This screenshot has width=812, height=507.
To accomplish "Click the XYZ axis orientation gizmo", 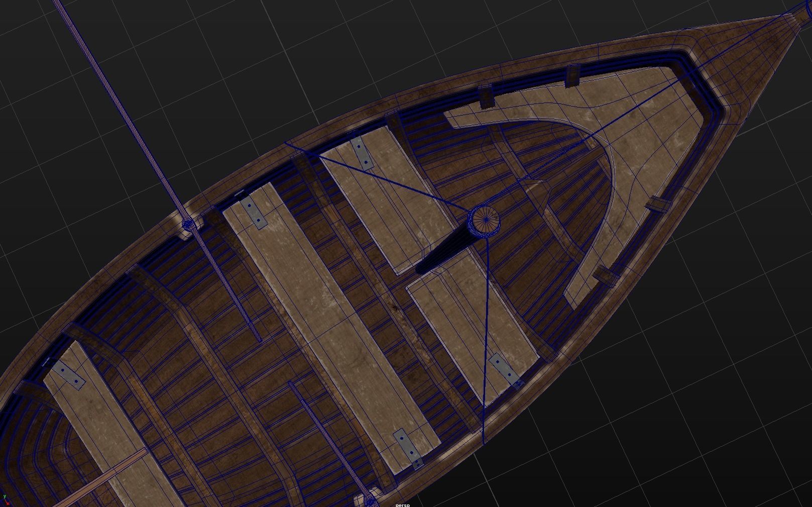I will 7,499.
